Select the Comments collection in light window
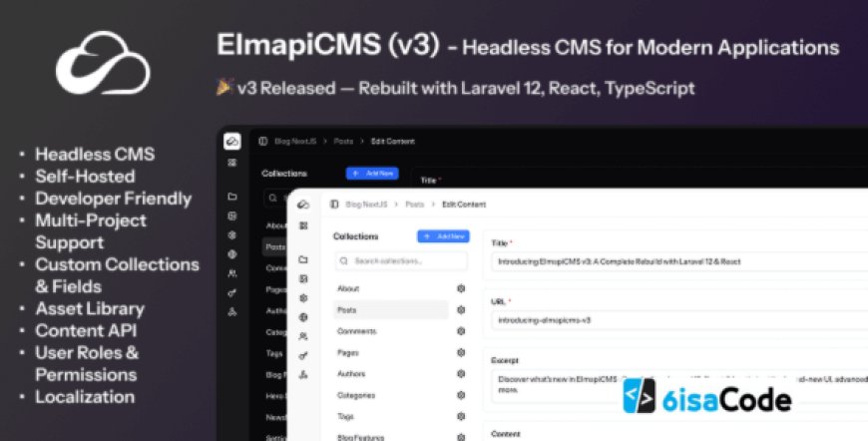Screen dimensions: 868x441 (356, 331)
